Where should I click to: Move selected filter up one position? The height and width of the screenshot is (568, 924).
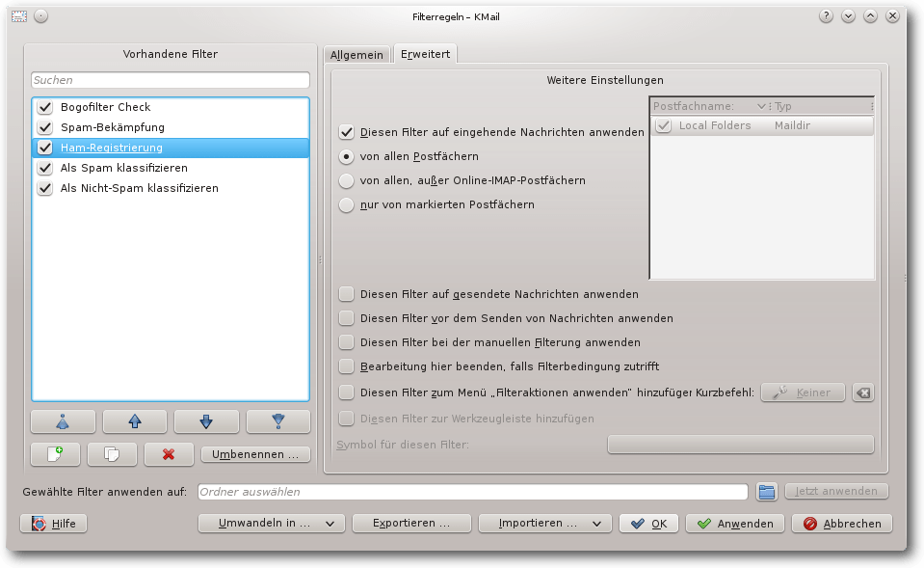point(135,421)
